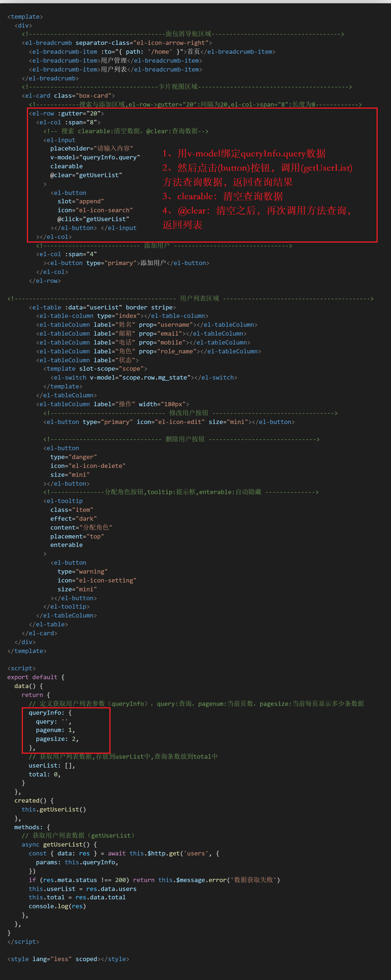Click the 用户列表区域 comment line
The height and width of the screenshot is (980, 391).
[190, 299]
